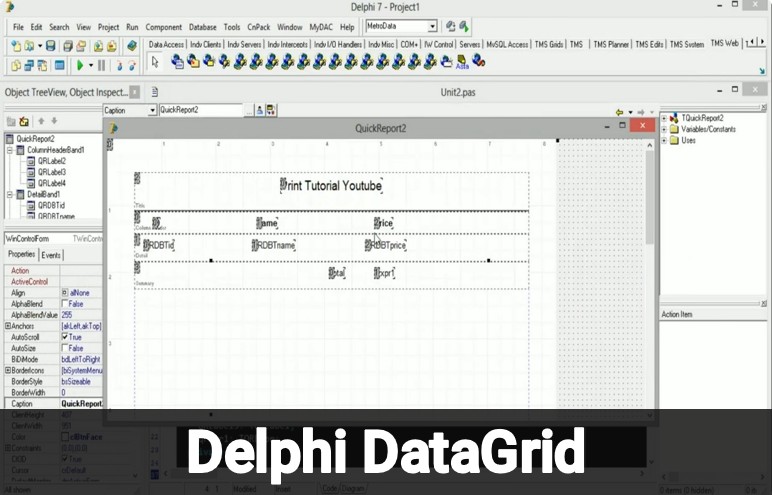Select QRLabel3 in Object TreeView
This screenshot has height=495, width=772.
(x=52, y=172)
